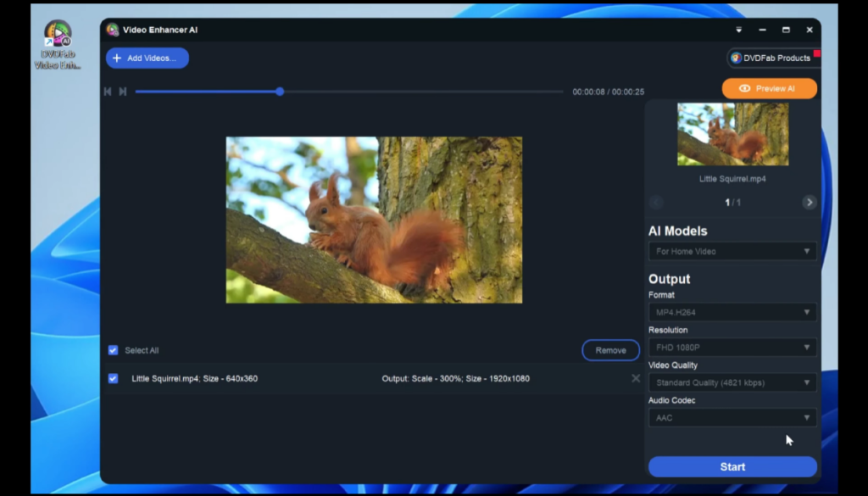Image resolution: width=868 pixels, height=496 pixels.
Task: Select the previous frame icon
Action: [x=107, y=91]
